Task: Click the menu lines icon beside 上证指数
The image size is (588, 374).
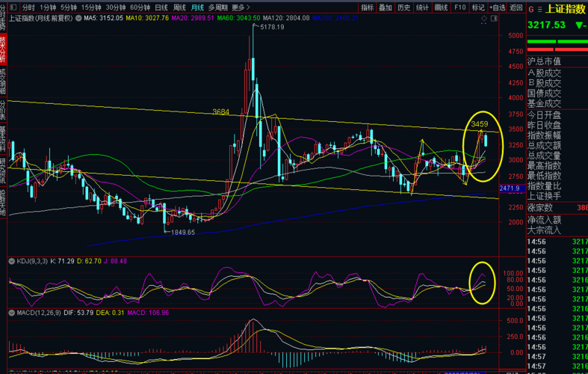Action: (539, 10)
